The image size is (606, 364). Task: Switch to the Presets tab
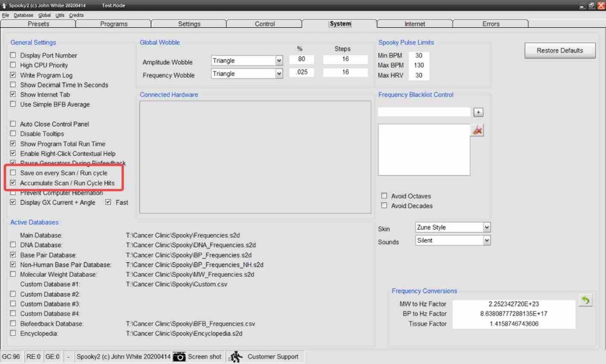pyautogui.click(x=38, y=24)
